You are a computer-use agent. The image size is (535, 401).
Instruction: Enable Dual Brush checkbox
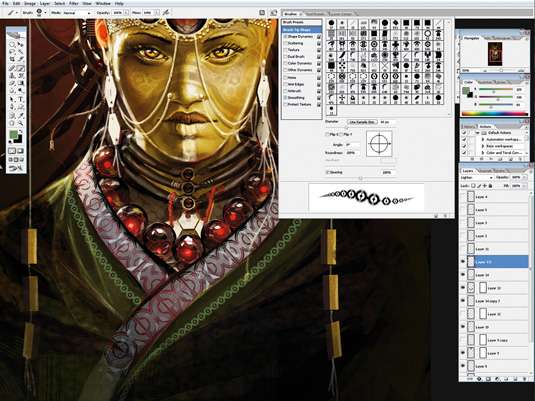(x=285, y=57)
